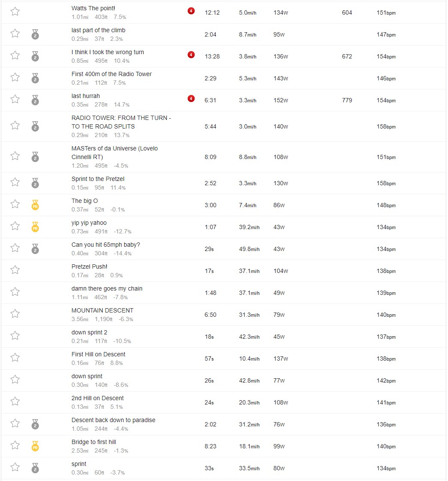The height and width of the screenshot is (481, 448).
Task: Click gold PR medal for 'yip yip yahoo'
Action: (x=35, y=227)
